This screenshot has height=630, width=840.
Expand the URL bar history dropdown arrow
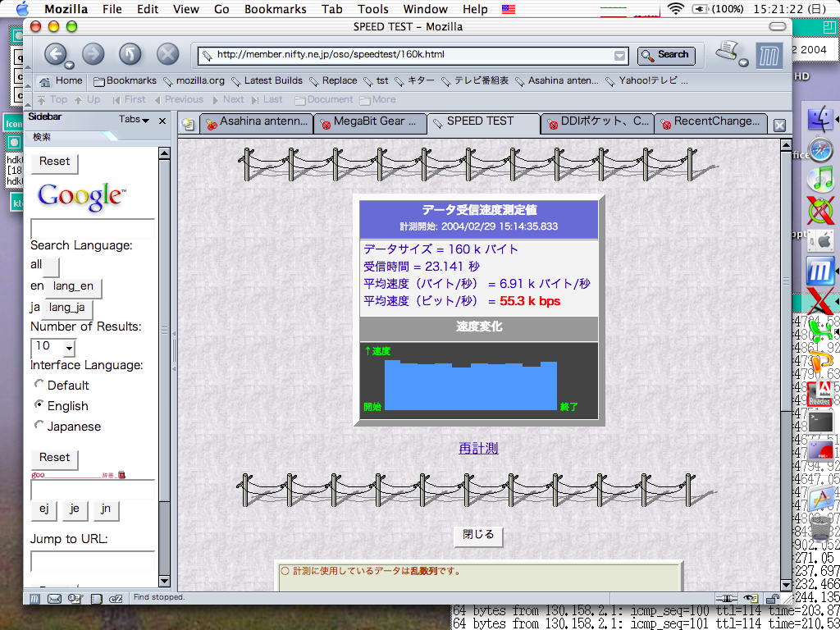point(619,56)
